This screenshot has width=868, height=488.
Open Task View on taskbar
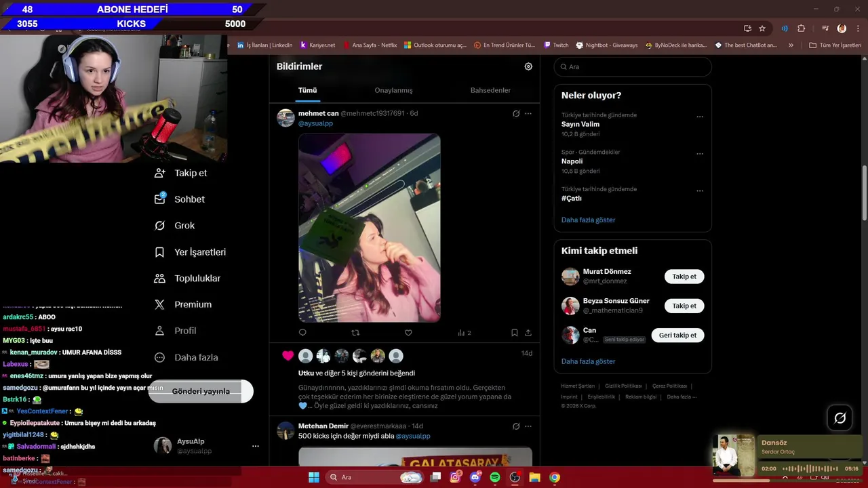pyautogui.click(x=436, y=477)
